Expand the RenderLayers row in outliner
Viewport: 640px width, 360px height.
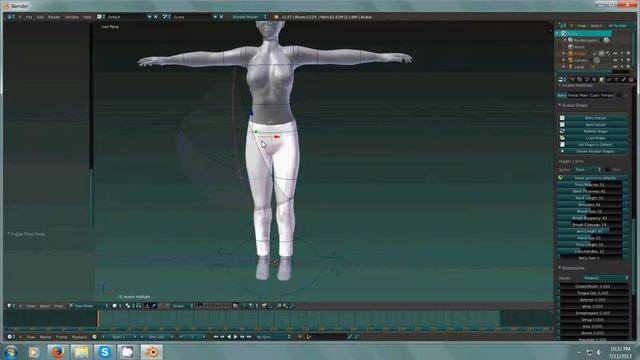click(x=565, y=40)
